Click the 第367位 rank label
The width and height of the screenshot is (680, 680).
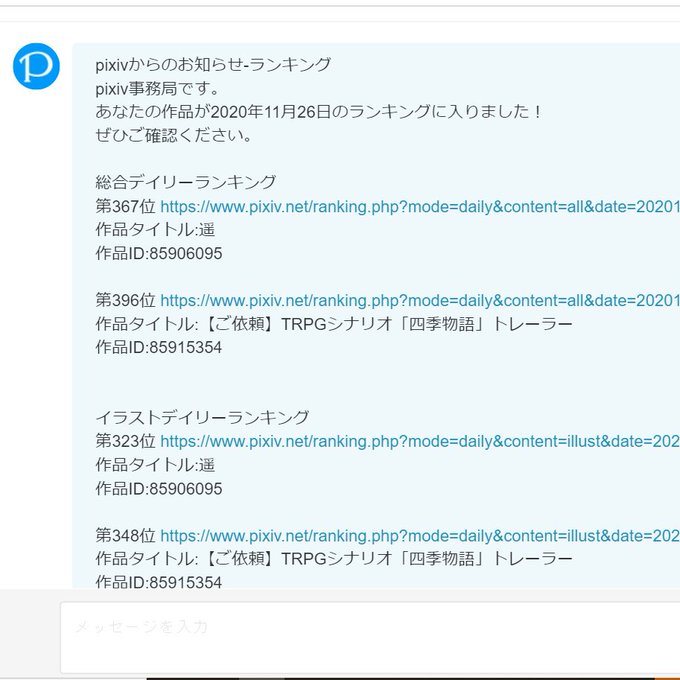(x=125, y=206)
